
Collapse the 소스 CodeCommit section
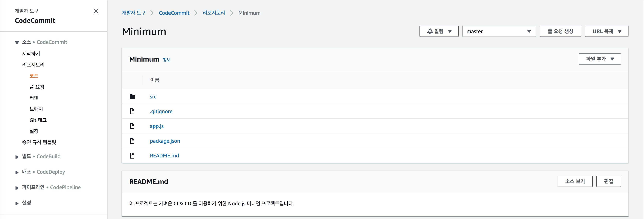(17, 42)
